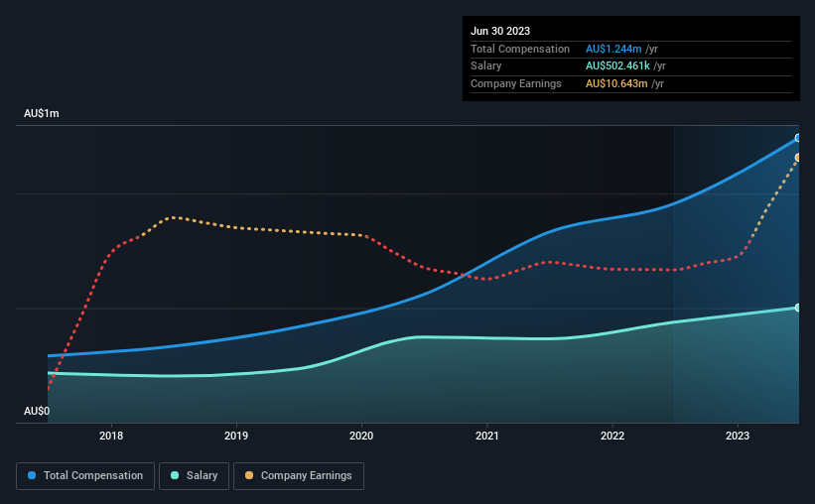815x504 pixels.
Task: Click the blue Total Compensation legend dot
Action: [x=32, y=475]
